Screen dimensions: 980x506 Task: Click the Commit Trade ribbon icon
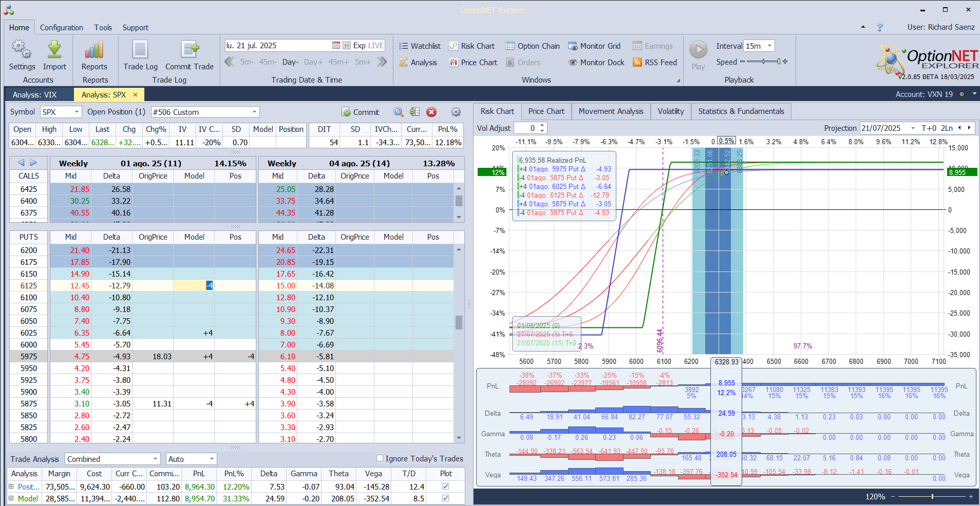[190, 50]
